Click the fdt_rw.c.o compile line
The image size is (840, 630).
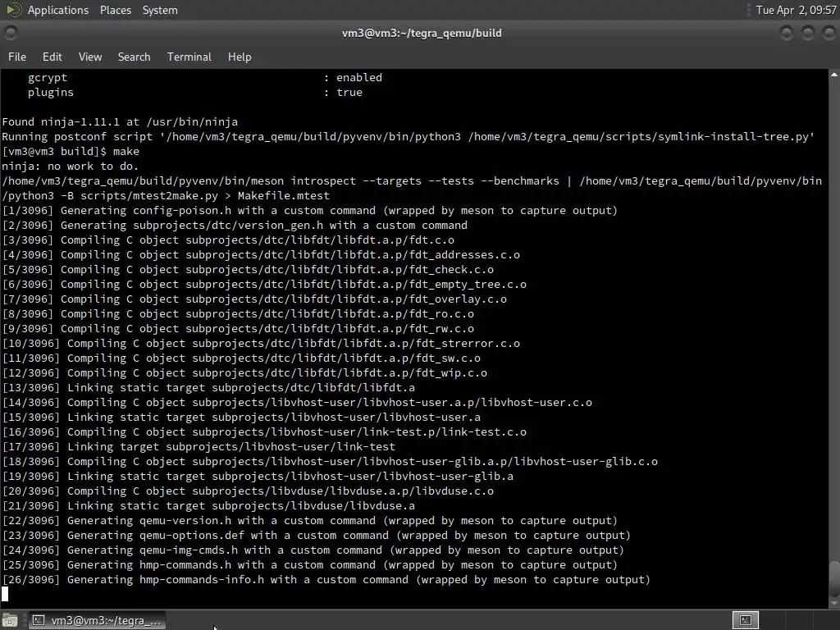pyautogui.click(x=238, y=328)
